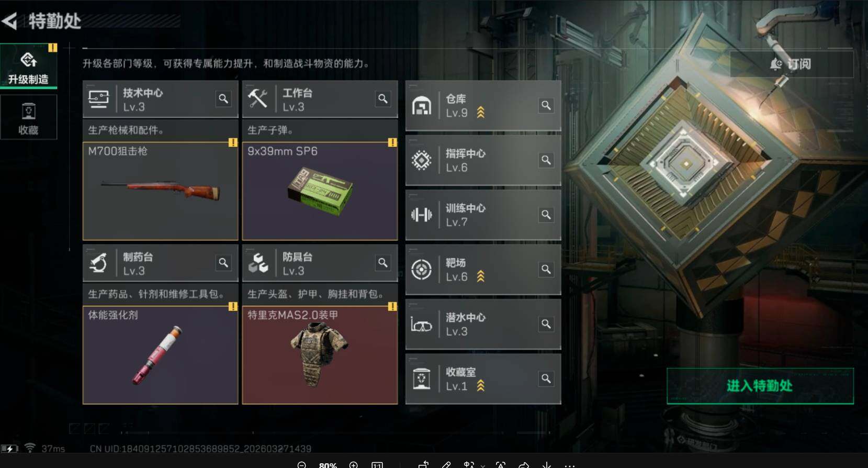
Task: Choose the 体能强化剂 crafting card
Action: click(x=160, y=355)
